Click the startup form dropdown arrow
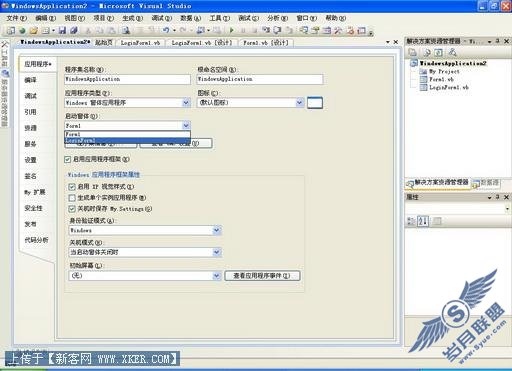 click(x=186, y=126)
